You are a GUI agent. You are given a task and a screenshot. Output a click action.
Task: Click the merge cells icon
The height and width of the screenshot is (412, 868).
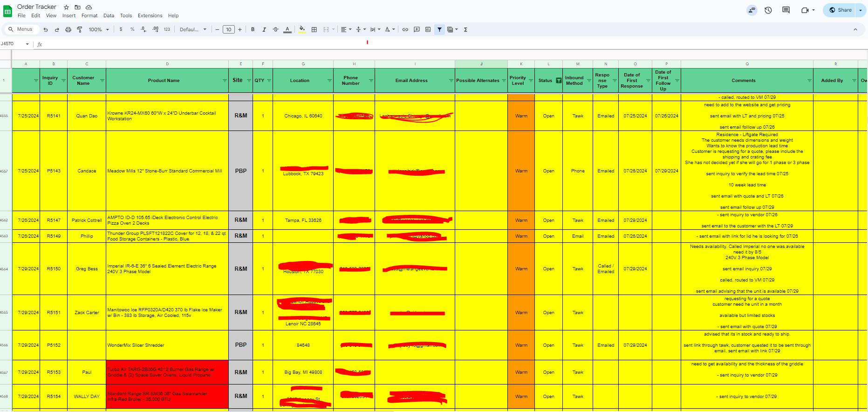pyautogui.click(x=326, y=29)
